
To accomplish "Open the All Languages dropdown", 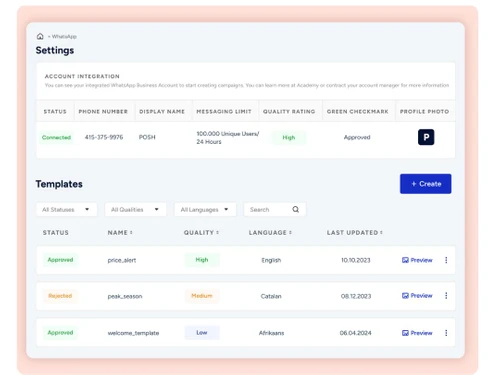I will (x=205, y=209).
